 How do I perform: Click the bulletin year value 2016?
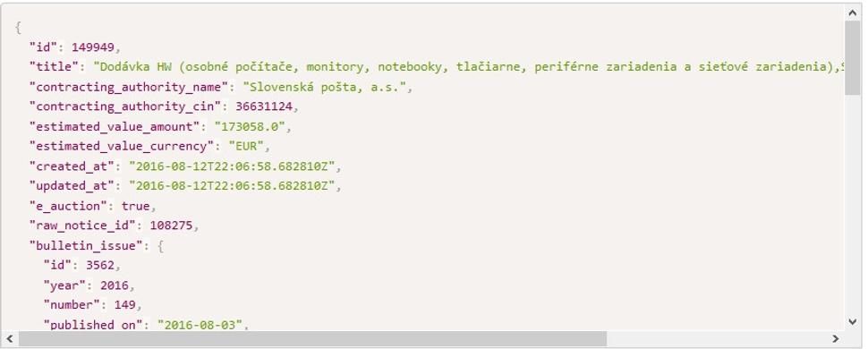pyautogui.click(x=114, y=285)
